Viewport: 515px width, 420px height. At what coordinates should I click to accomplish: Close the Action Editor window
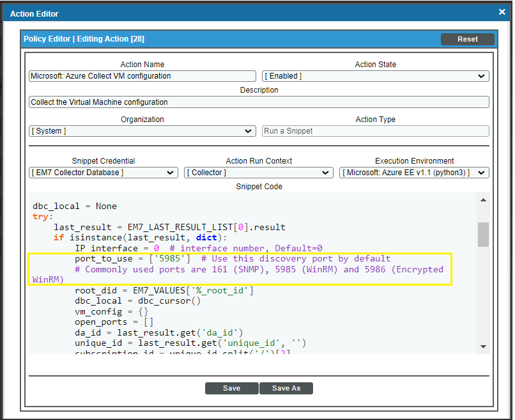502,12
